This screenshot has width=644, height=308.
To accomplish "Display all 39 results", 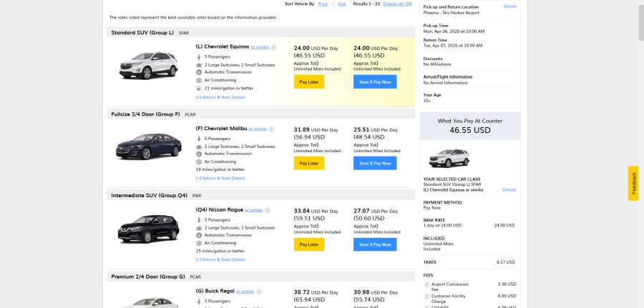I will pyautogui.click(x=397, y=4).
